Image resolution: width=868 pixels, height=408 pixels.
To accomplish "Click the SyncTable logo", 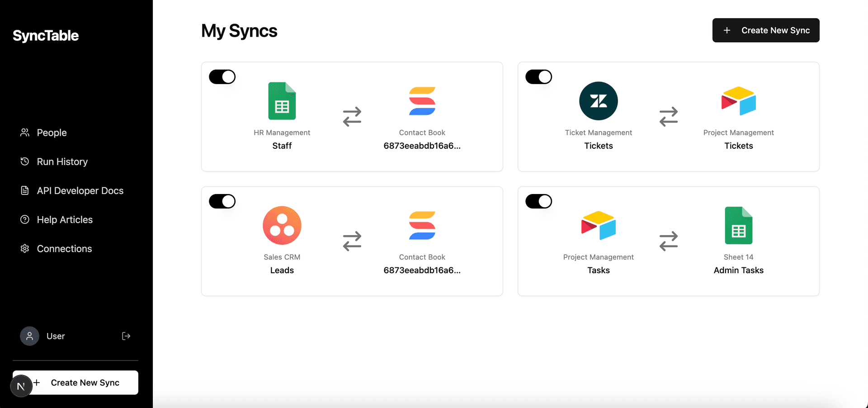I will 45,35.
